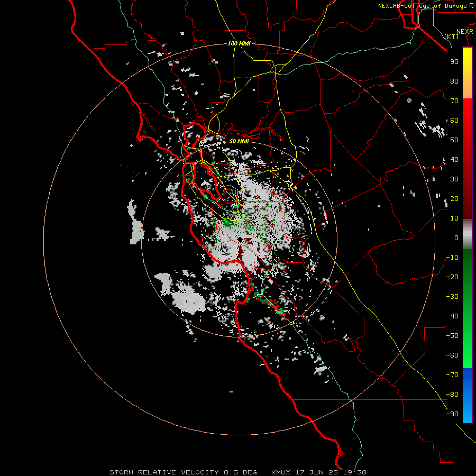Image resolution: width=476 pixels, height=476 pixels.
Task: Select the -80 value on the velocity scale
Action: (452, 395)
